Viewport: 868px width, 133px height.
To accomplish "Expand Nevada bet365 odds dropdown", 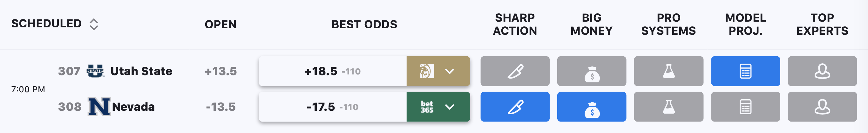I will click(450, 107).
